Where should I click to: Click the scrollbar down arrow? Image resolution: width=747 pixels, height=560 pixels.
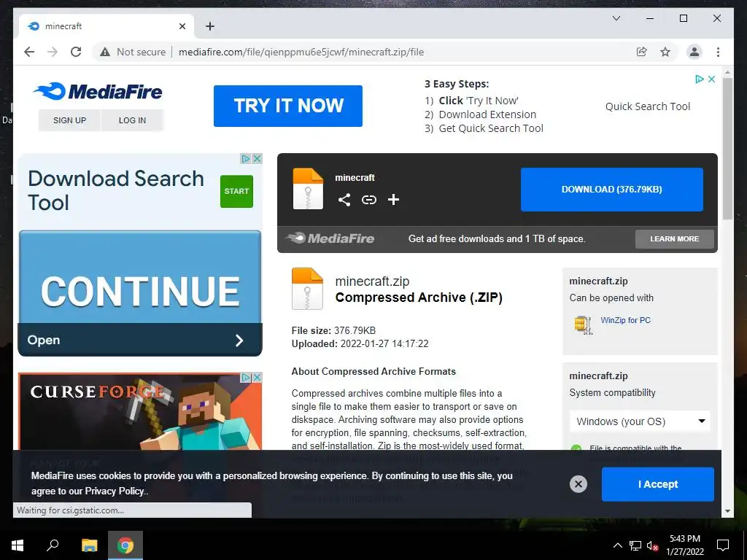click(727, 511)
